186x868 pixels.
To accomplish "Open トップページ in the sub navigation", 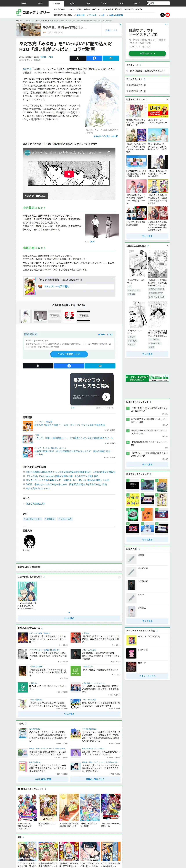I will click(x=59, y=9).
